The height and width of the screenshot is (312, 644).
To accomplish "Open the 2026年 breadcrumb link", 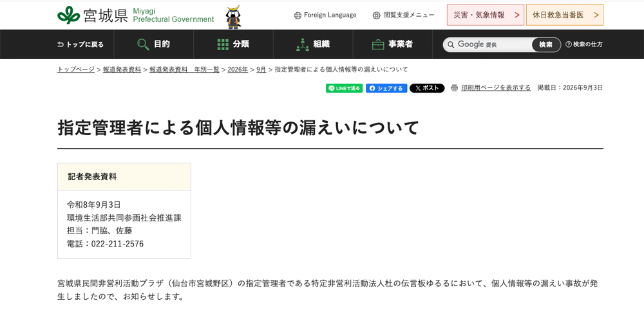I will pyautogui.click(x=238, y=69).
